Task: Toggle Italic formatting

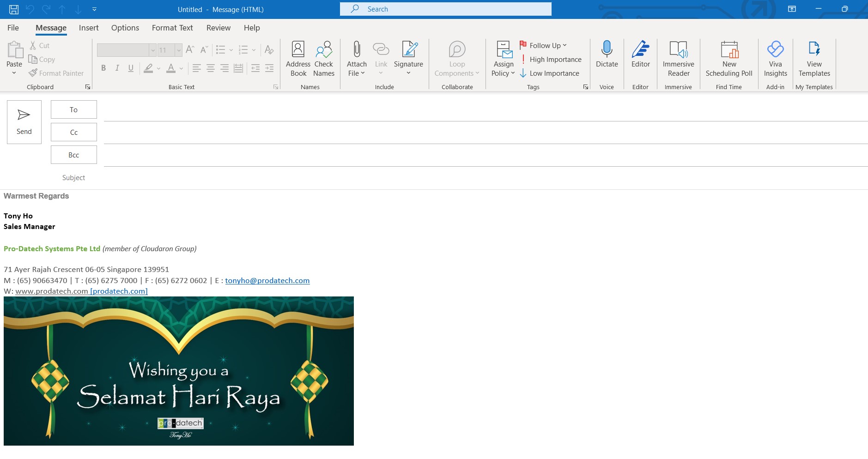Action: point(117,68)
